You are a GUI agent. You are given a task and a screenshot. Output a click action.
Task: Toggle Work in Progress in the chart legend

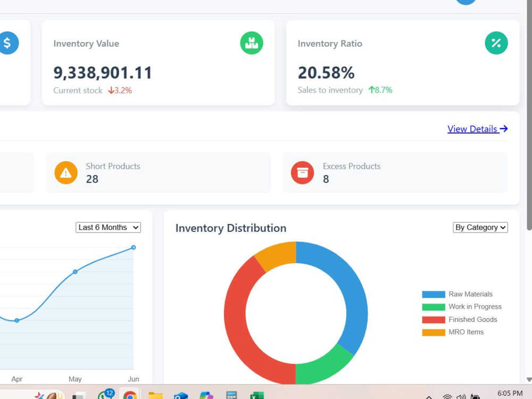tap(461, 307)
